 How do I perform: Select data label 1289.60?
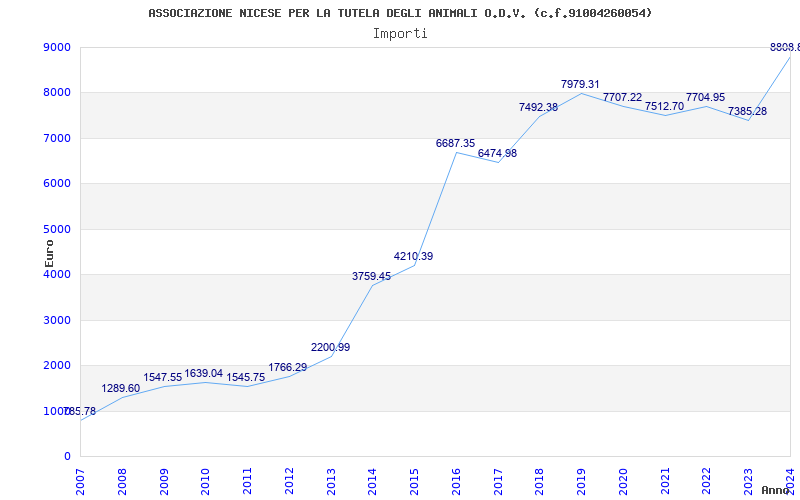click(120, 389)
